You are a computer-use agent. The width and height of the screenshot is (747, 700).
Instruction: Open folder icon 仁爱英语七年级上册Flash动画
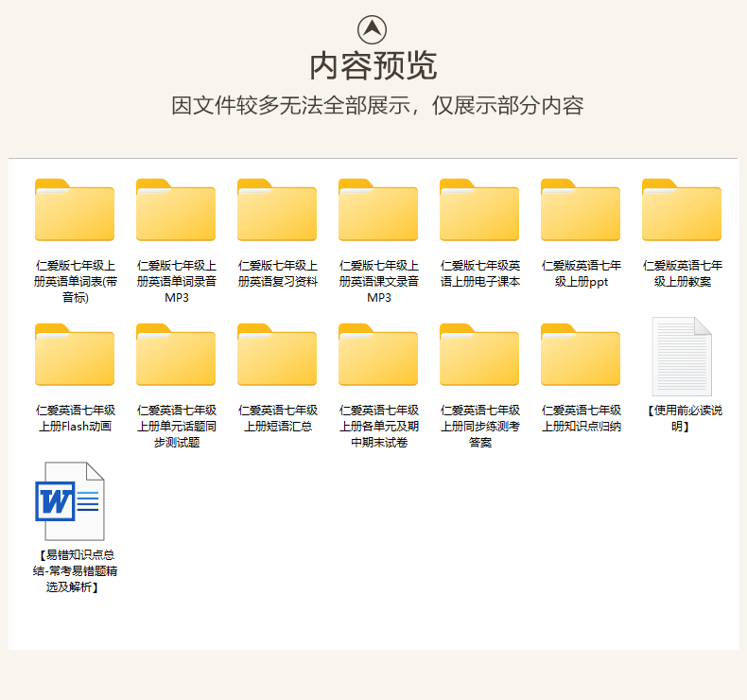pyautogui.click(x=75, y=355)
